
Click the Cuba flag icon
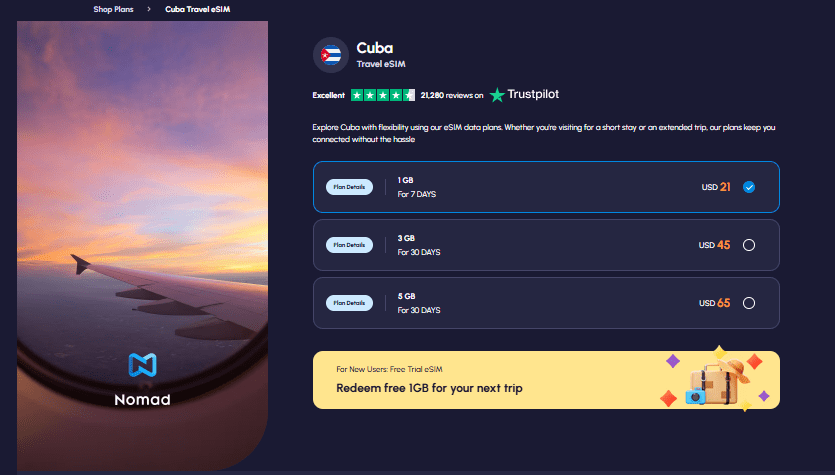[331, 54]
